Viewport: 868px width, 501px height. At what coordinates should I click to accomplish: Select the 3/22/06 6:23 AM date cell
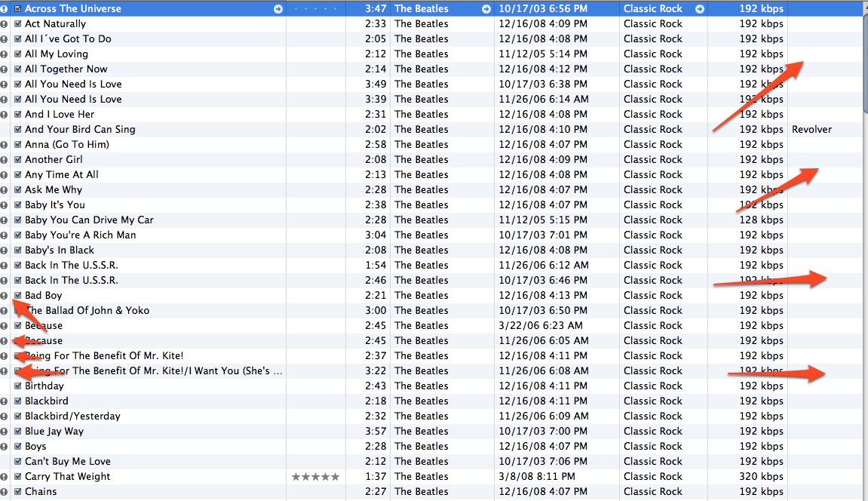point(540,325)
